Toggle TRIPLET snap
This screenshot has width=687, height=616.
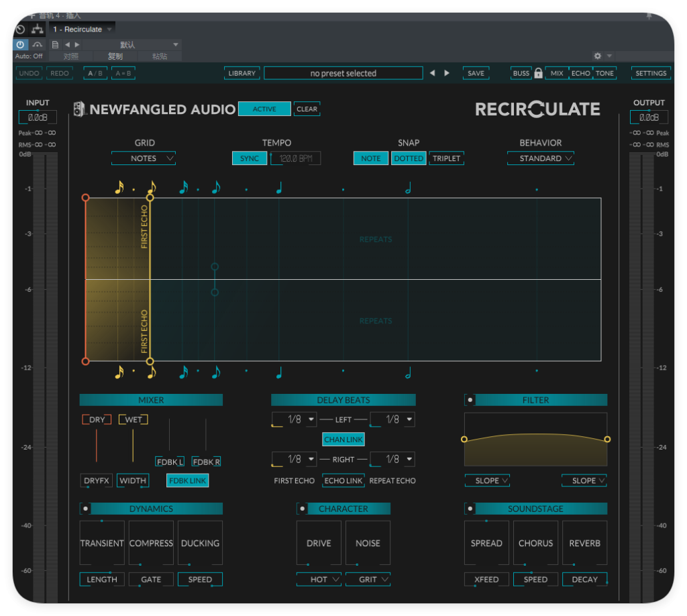446,158
